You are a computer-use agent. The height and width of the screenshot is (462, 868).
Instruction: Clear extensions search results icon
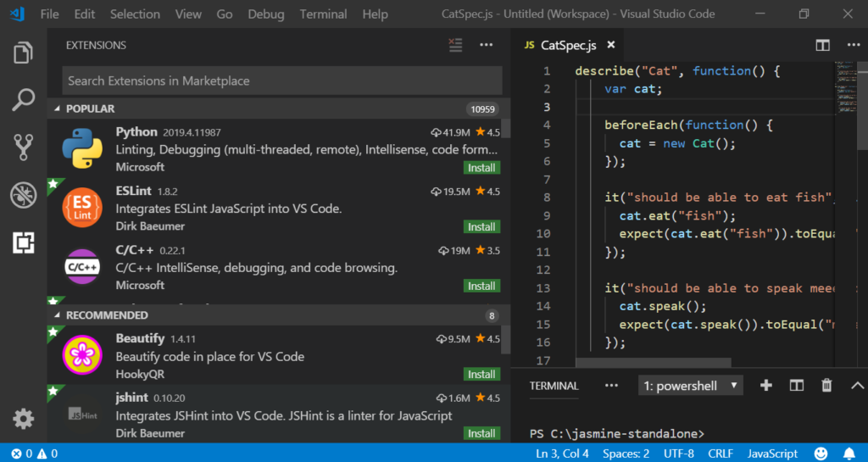[x=456, y=45]
